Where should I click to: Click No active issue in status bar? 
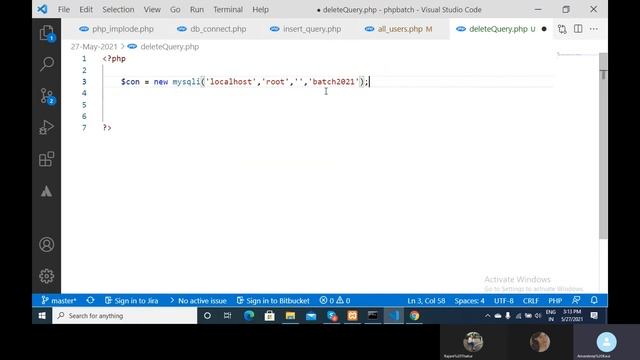198,301
